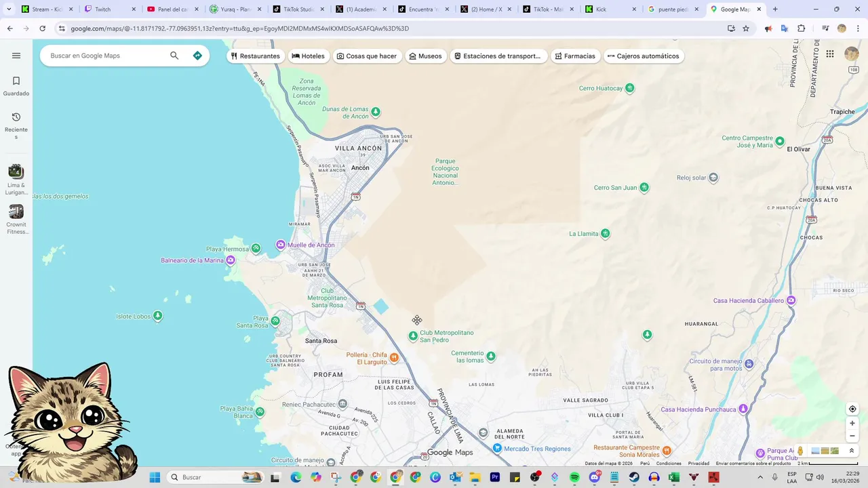Click the Google account avatar on map
The width and height of the screenshot is (868, 488).
click(x=851, y=54)
